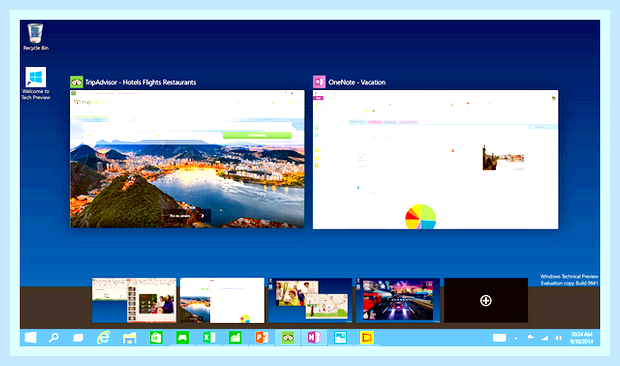Viewport: 620px width, 366px height.
Task: Select the OneNote Vacation window preview
Action: tap(435, 159)
